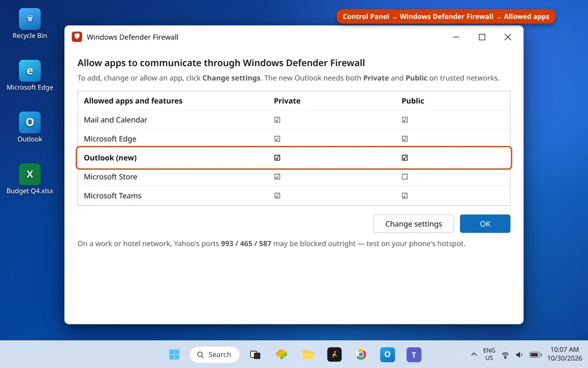588x368 pixels.
Task: Uncheck Public for Outlook (new)
Action: click(x=405, y=158)
